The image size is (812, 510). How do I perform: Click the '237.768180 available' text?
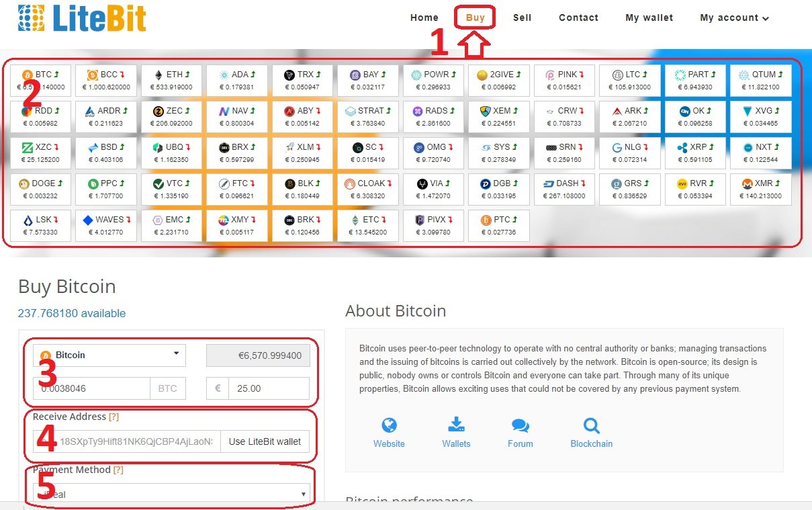coord(72,313)
